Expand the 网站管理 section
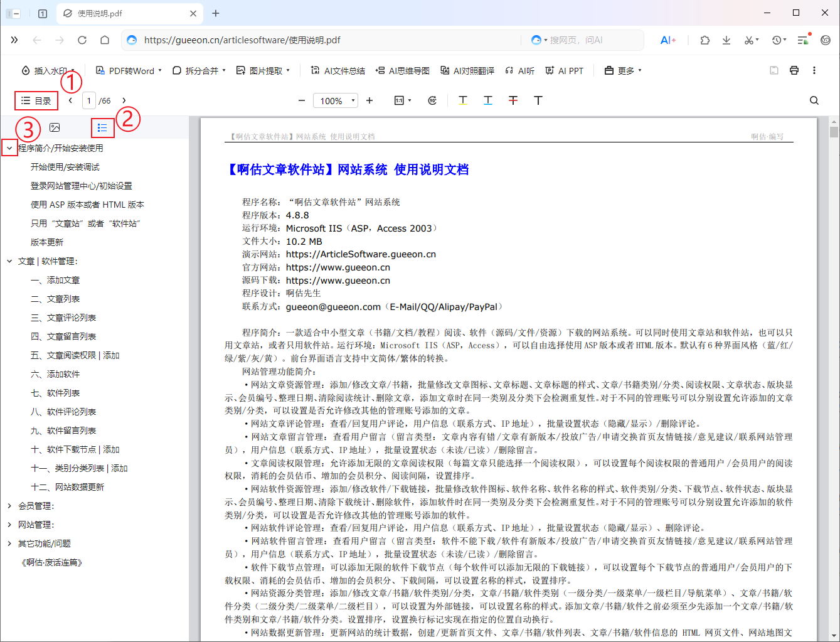Screen dimensions: 840x642 [9, 525]
